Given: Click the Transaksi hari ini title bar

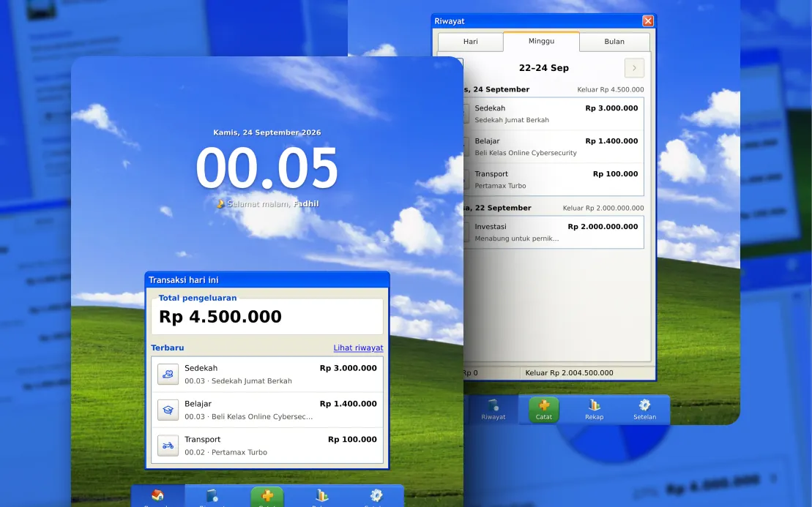Looking at the screenshot, I should click(x=267, y=280).
